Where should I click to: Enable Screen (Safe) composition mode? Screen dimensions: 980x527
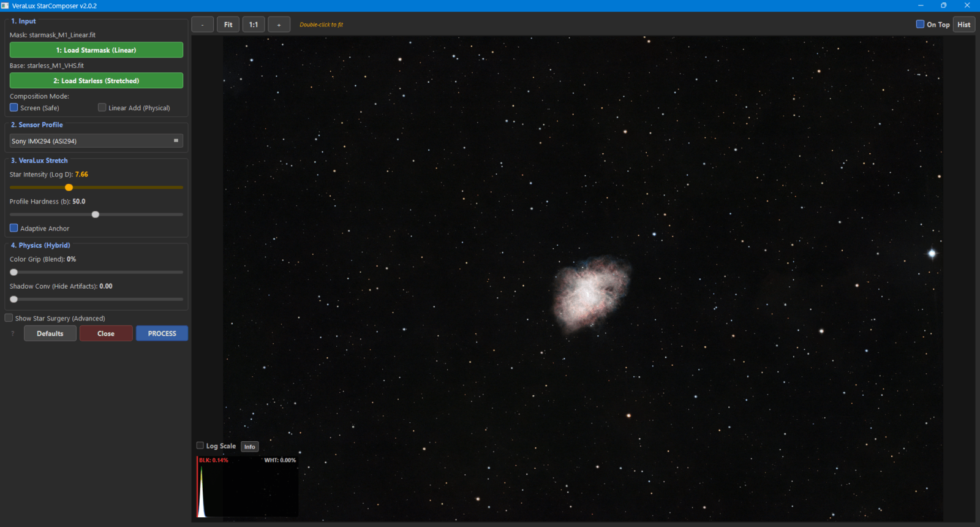point(14,108)
